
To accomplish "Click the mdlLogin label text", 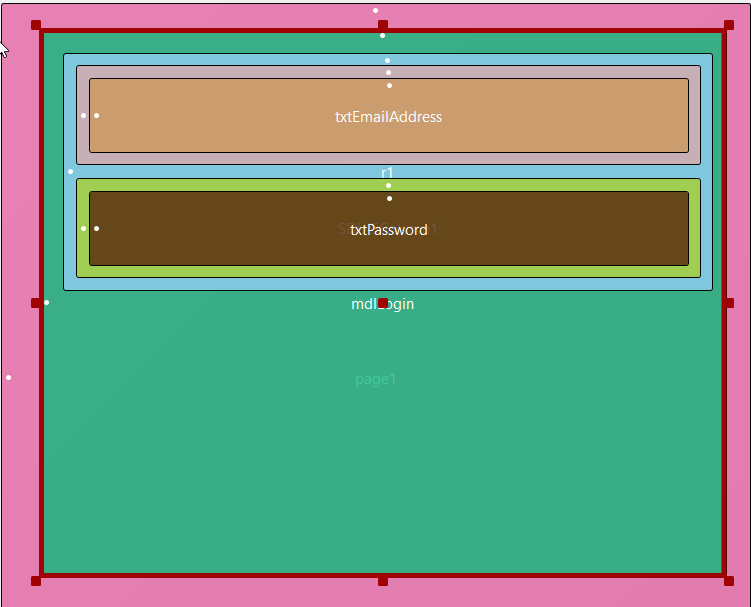I will (x=383, y=304).
